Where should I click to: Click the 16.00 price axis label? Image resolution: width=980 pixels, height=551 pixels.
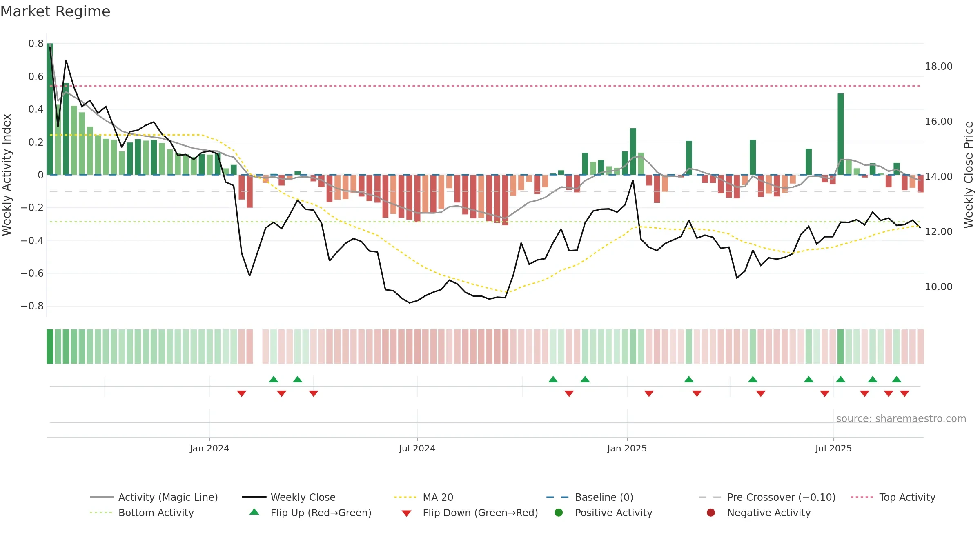click(x=939, y=121)
